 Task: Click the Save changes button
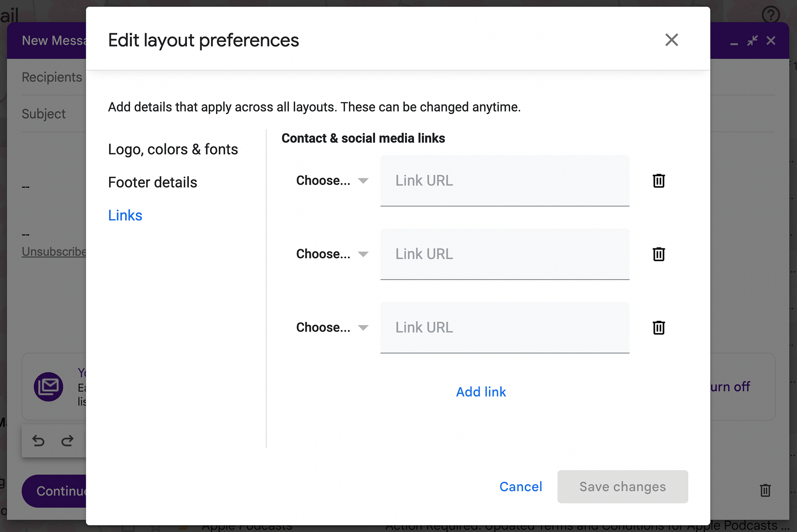click(622, 486)
